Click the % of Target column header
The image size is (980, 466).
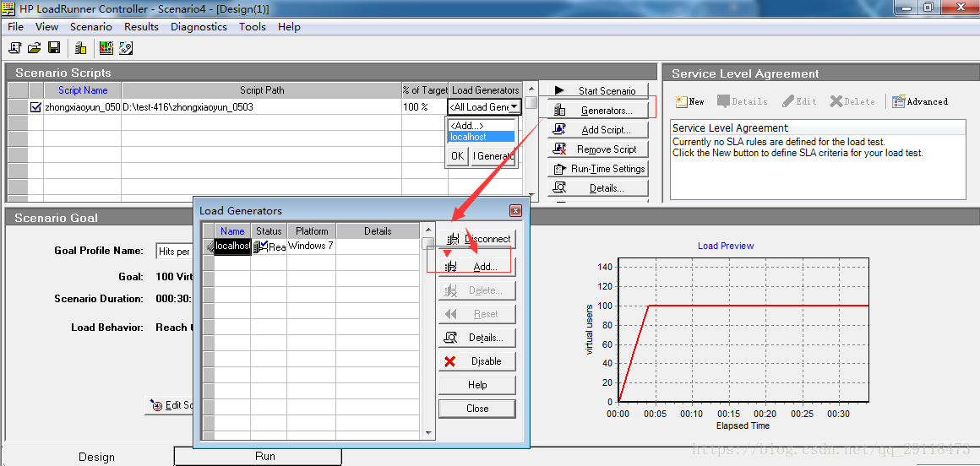[x=425, y=90]
